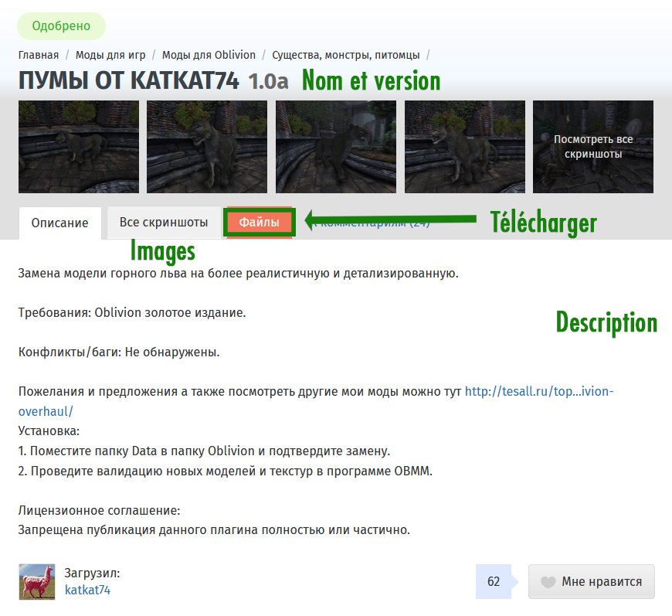Screen dimensions: 672x616
Task: Click the line starting with Замена модели горного льва
Action: pos(238,274)
